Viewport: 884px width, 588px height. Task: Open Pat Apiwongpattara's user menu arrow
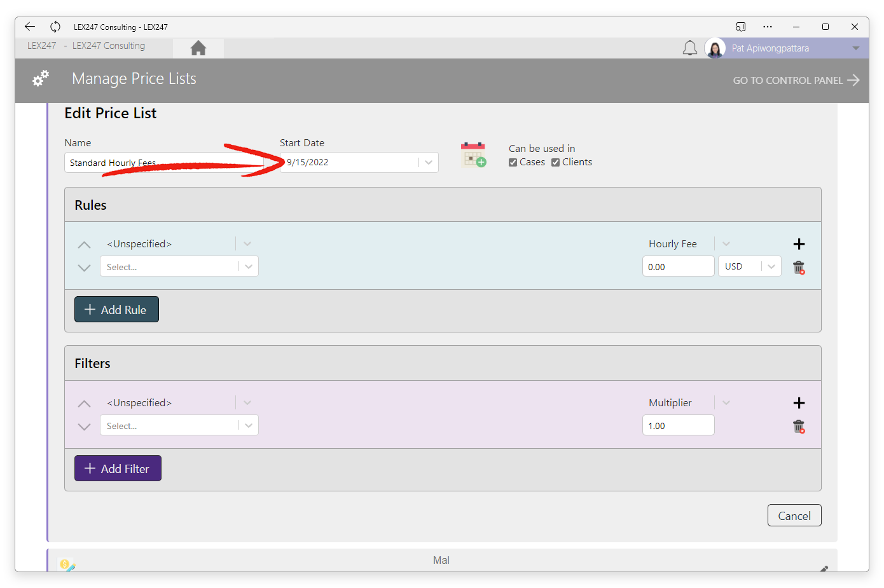856,48
